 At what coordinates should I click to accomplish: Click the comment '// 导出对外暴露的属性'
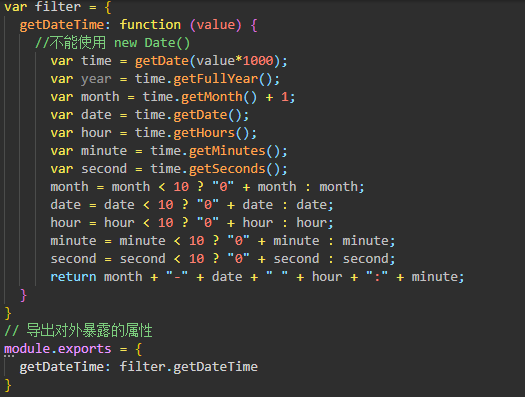(x=78, y=331)
